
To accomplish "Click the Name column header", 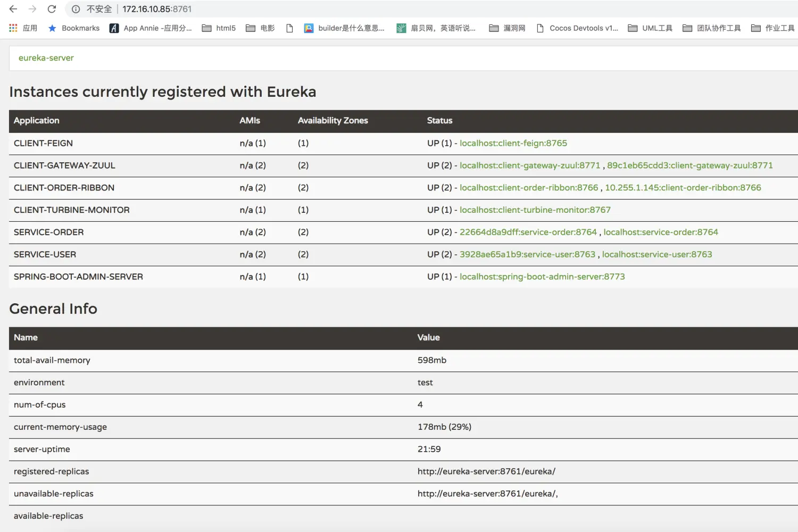I will tap(26, 338).
